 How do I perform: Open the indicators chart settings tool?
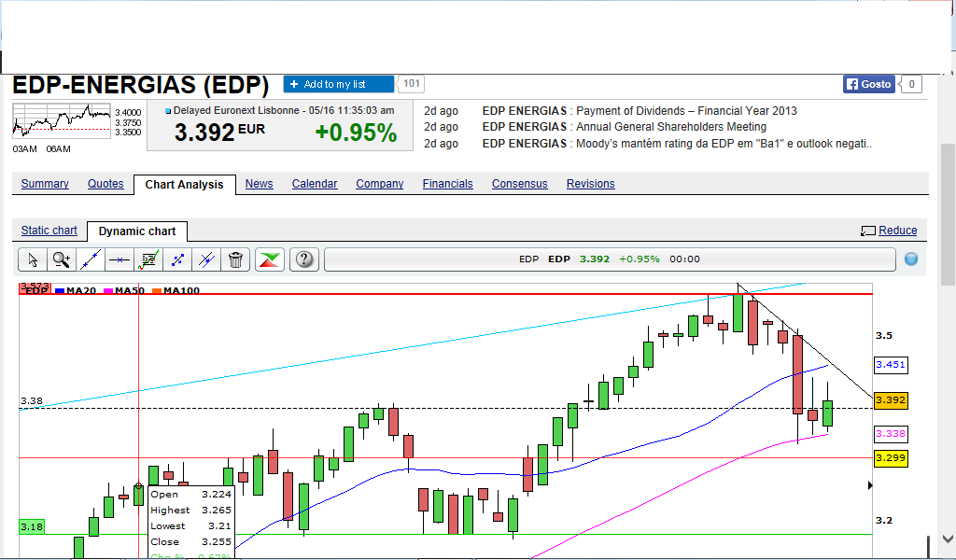point(148,259)
